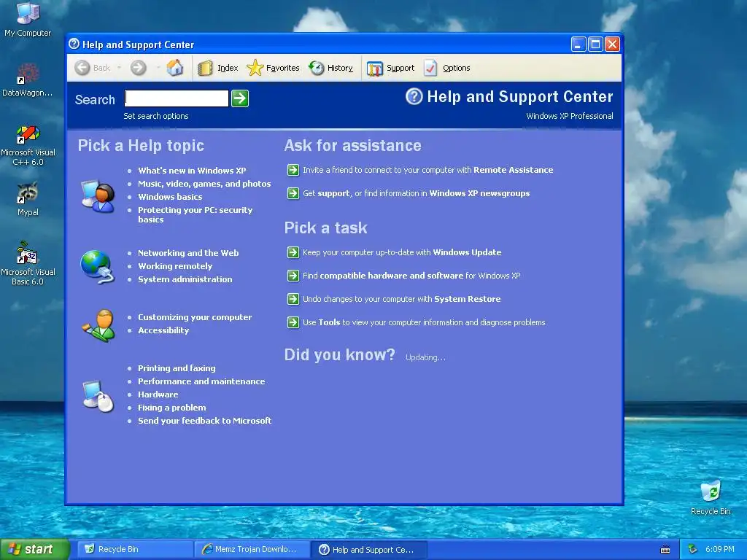Open Tools to view computer information
The width and height of the screenshot is (747, 560).
424,322
